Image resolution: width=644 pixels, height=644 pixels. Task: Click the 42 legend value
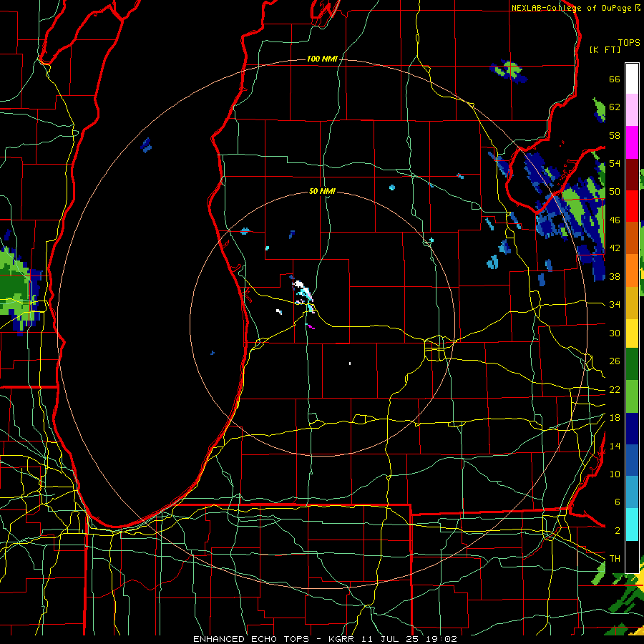pos(615,248)
